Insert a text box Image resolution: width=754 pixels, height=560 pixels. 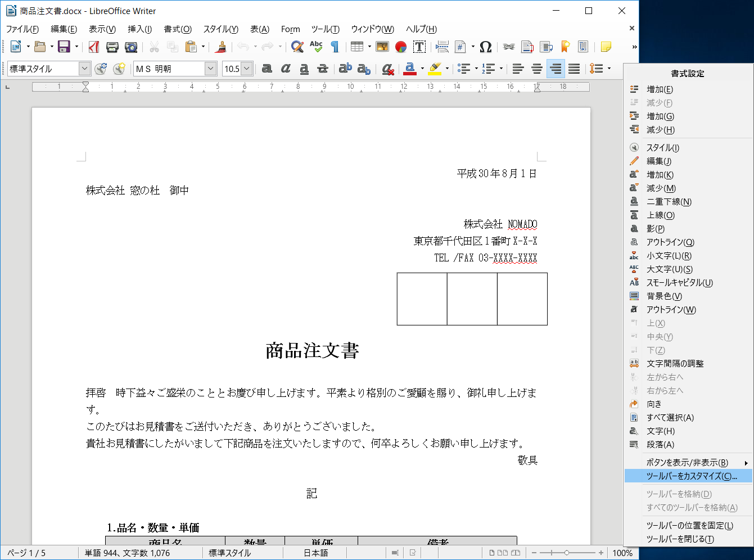coord(419,47)
